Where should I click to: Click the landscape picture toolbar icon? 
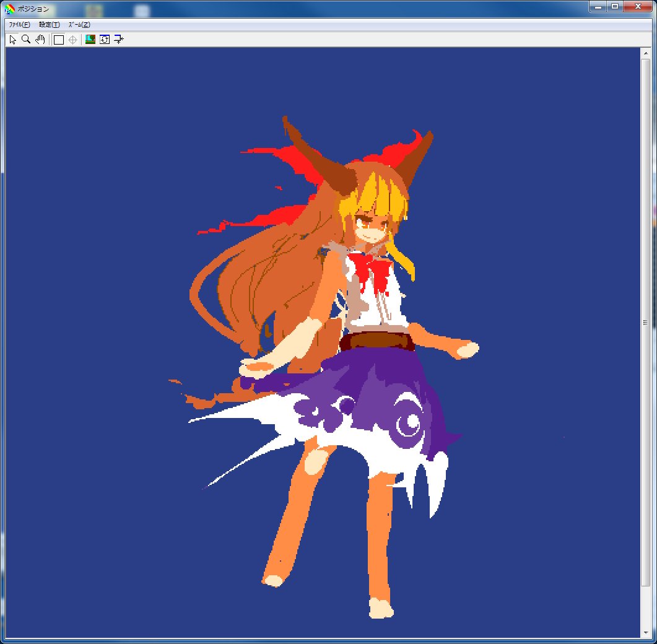(x=90, y=40)
